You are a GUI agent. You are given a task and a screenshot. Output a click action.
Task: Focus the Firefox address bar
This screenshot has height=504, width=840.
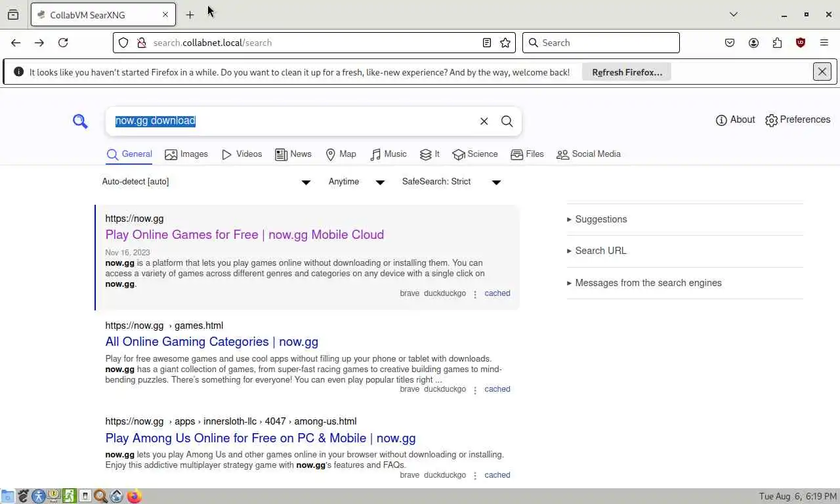pyautogui.click(x=315, y=43)
